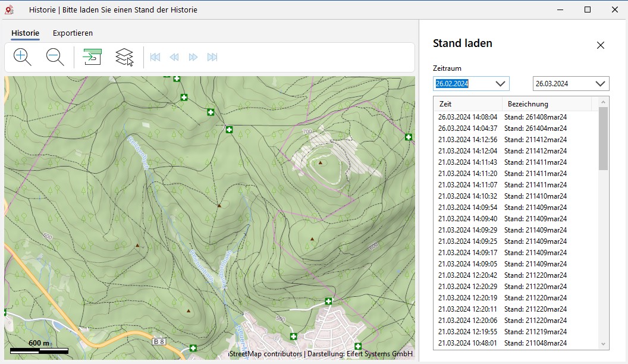Select the Historie tab
This screenshot has height=364, width=628.
click(x=26, y=33)
